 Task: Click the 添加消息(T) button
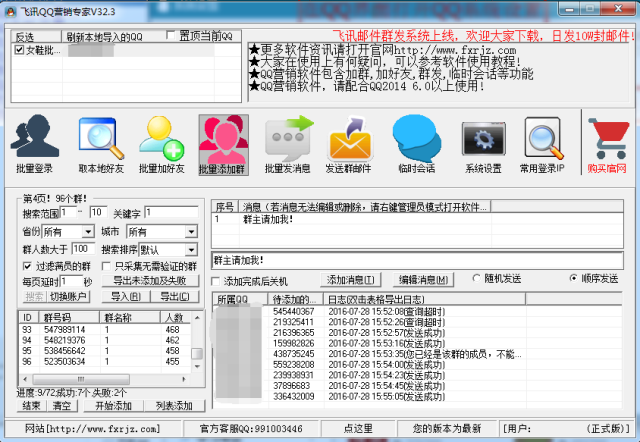[351, 280]
